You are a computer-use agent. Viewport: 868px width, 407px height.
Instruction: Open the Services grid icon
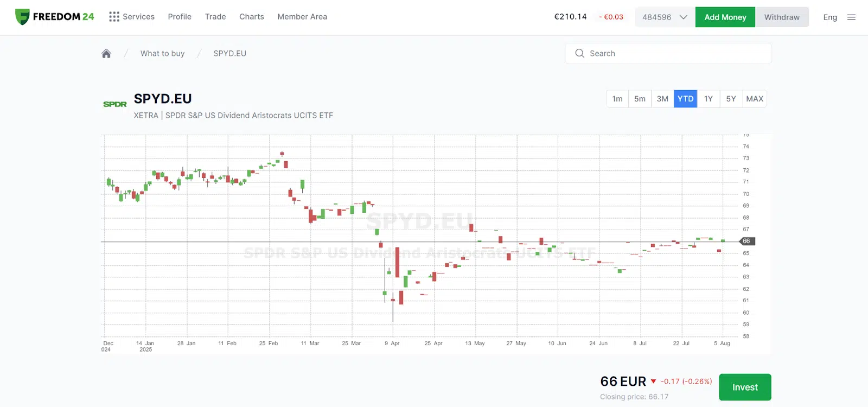(114, 17)
